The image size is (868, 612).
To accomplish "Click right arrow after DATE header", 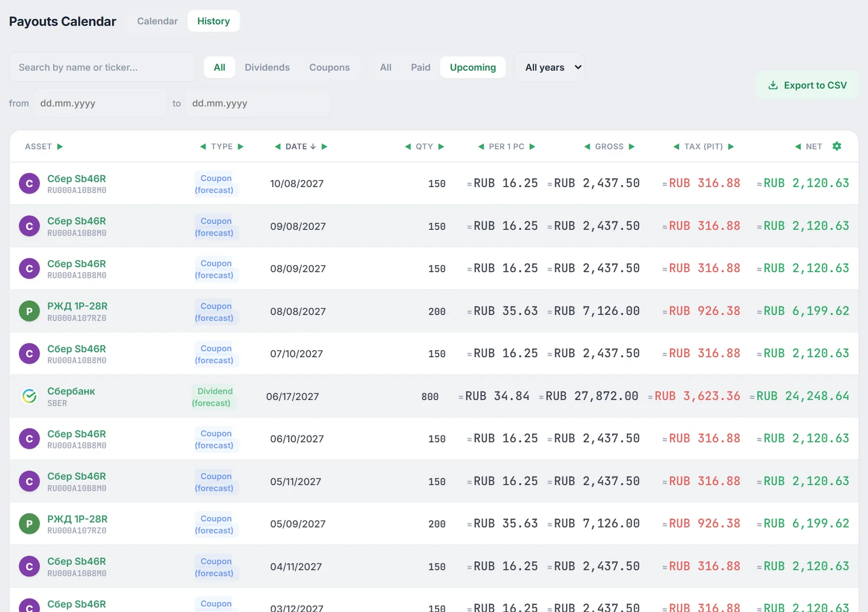I will coord(324,146).
